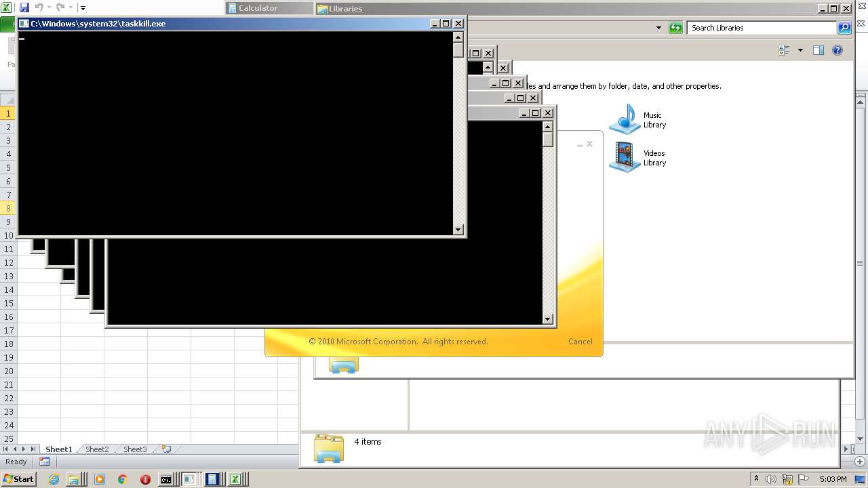
Task: Toggle the preview pane icon in Libraries
Action: [818, 50]
